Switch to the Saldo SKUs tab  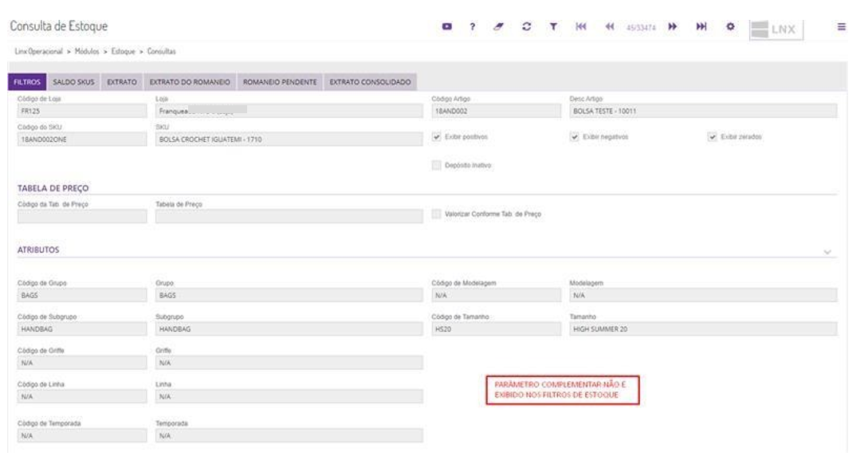(73, 82)
